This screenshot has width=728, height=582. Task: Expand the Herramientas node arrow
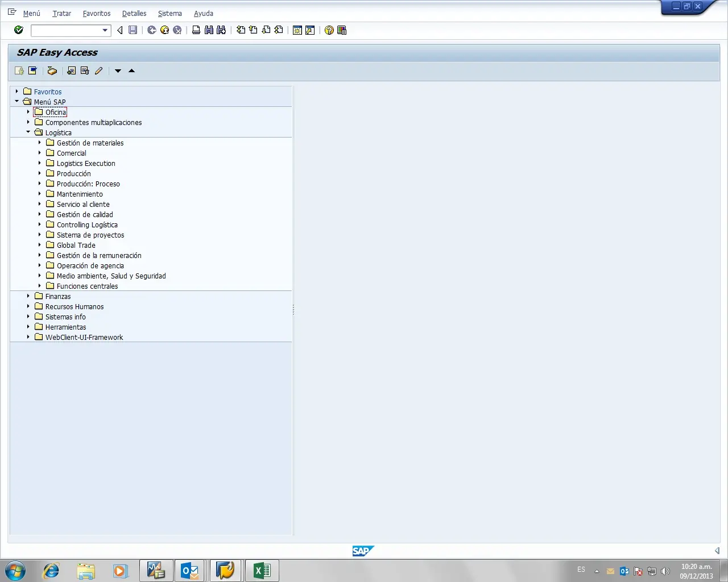tap(28, 326)
